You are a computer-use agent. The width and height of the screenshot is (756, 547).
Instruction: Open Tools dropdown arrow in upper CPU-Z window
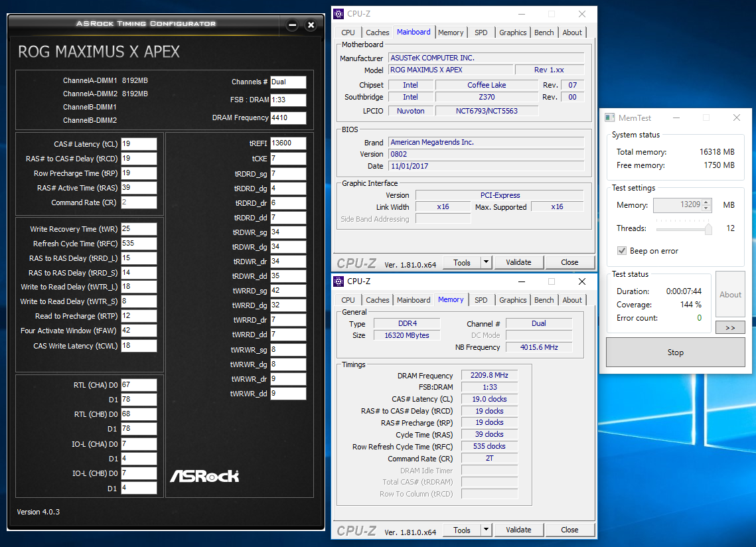pyautogui.click(x=486, y=262)
